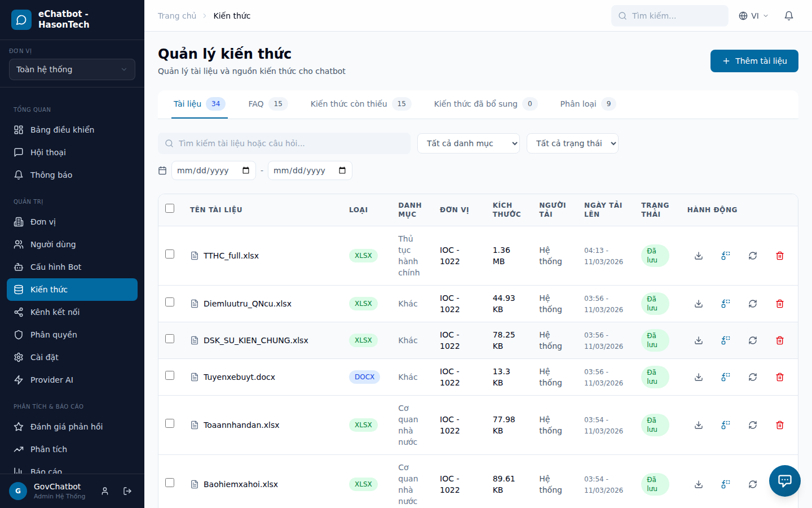Toggle the select-all checkbox in table header
The width and height of the screenshot is (812, 508).
tap(170, 208)
